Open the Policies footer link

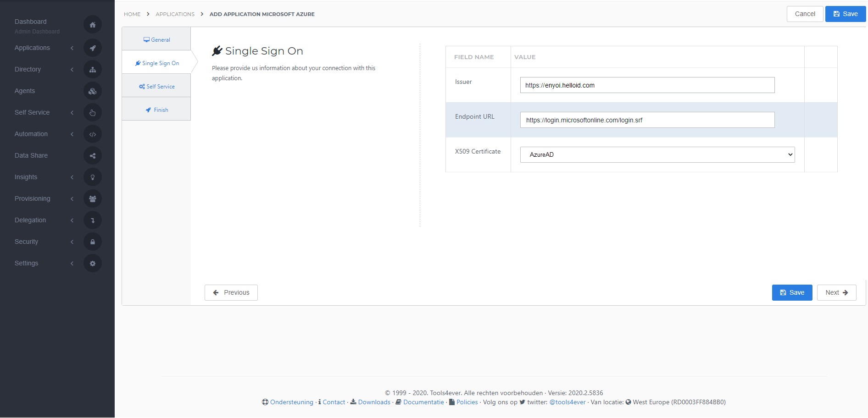(467, 402)
